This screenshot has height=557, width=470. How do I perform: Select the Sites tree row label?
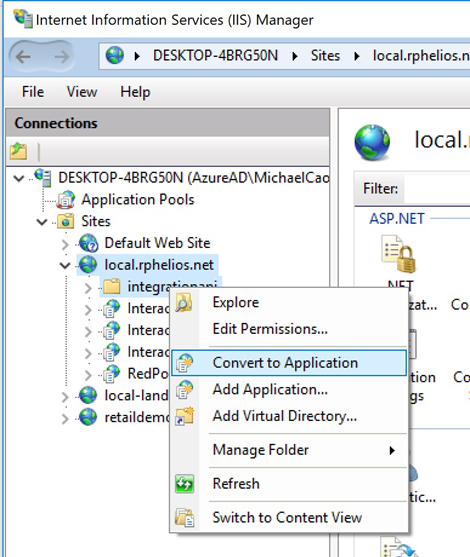96,221
